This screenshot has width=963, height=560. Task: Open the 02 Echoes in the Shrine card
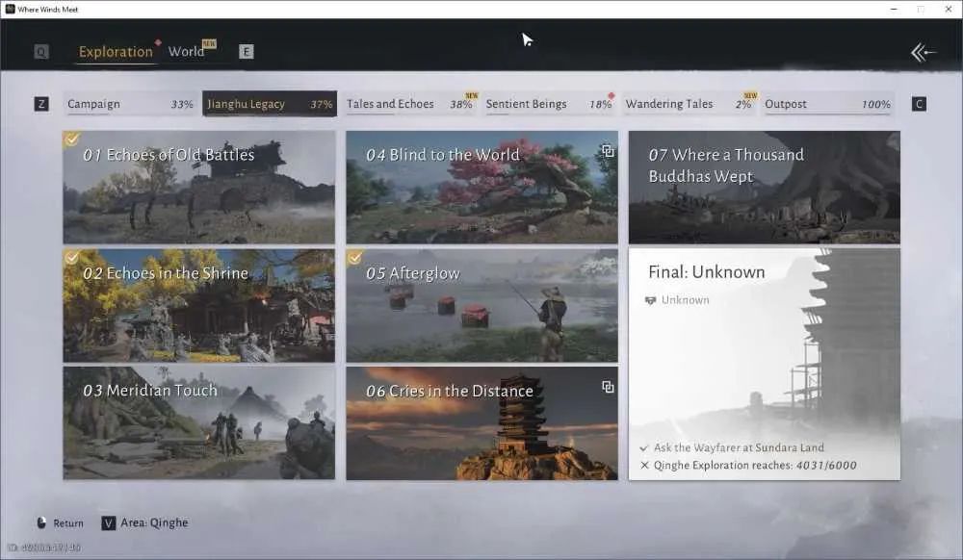pyautogui.click(x=199, y=305)
